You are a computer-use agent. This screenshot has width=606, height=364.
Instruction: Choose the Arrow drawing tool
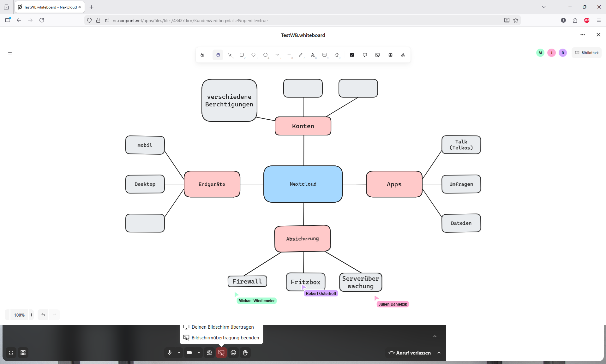pos(277,55)
